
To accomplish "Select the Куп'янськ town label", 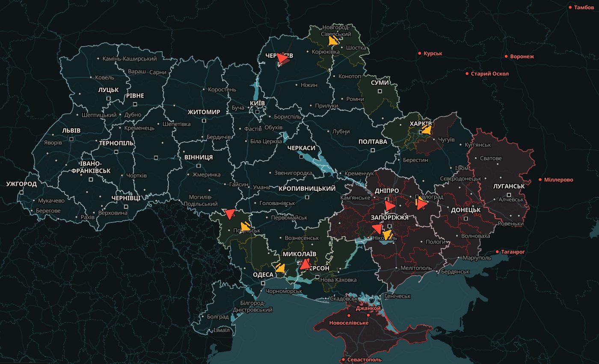I will click(477, 145).
